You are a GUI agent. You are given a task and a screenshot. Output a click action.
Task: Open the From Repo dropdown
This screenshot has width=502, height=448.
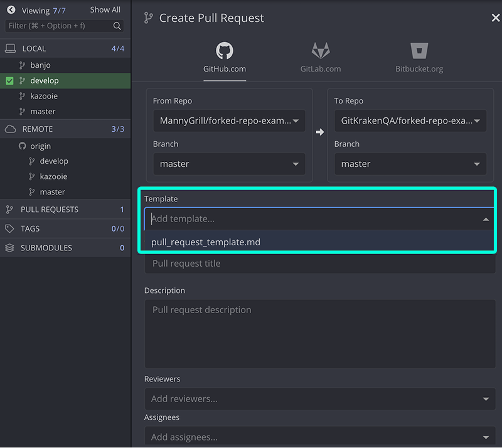click(x=228, y=120)
